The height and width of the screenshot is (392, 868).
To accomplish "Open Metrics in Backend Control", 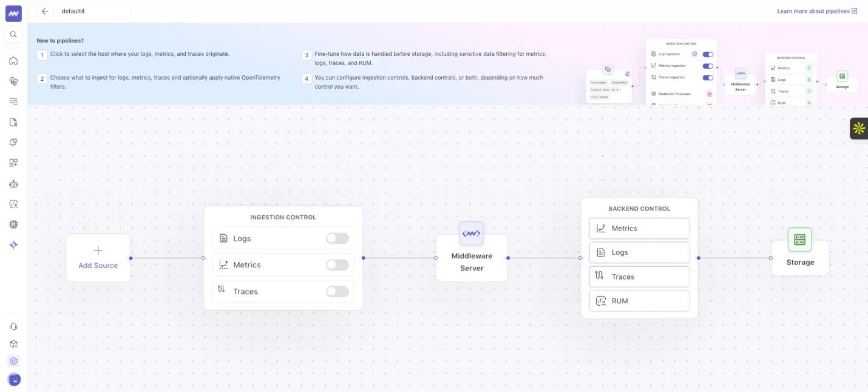I will point(639,229).
